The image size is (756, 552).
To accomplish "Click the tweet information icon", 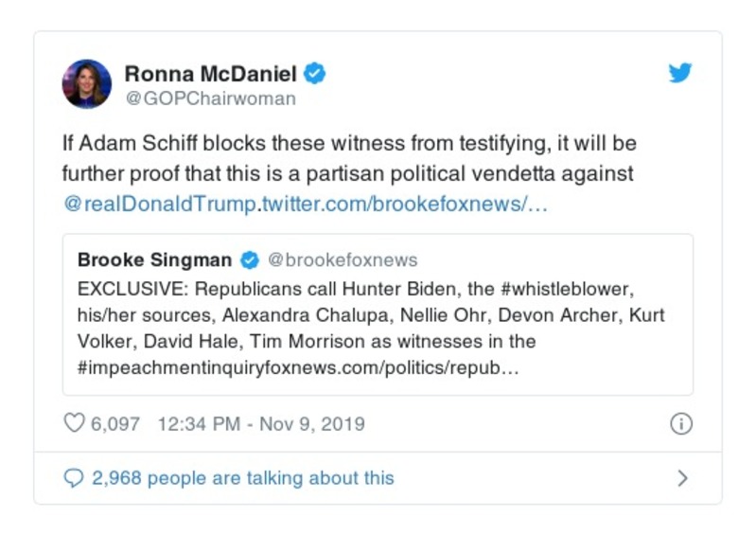I will pyautogui.click(x=680, y=424).
